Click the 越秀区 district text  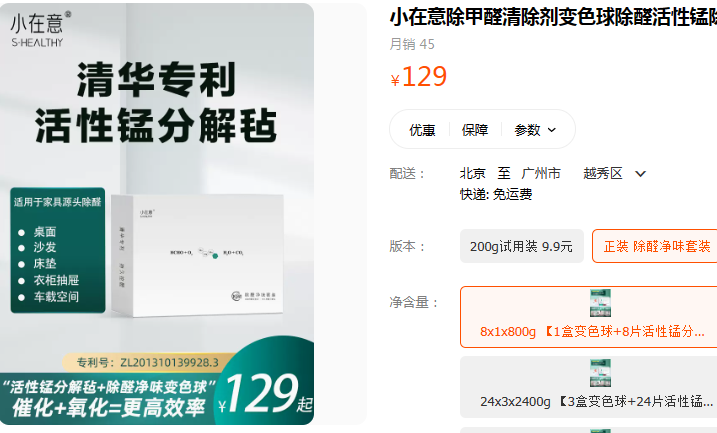603,173
